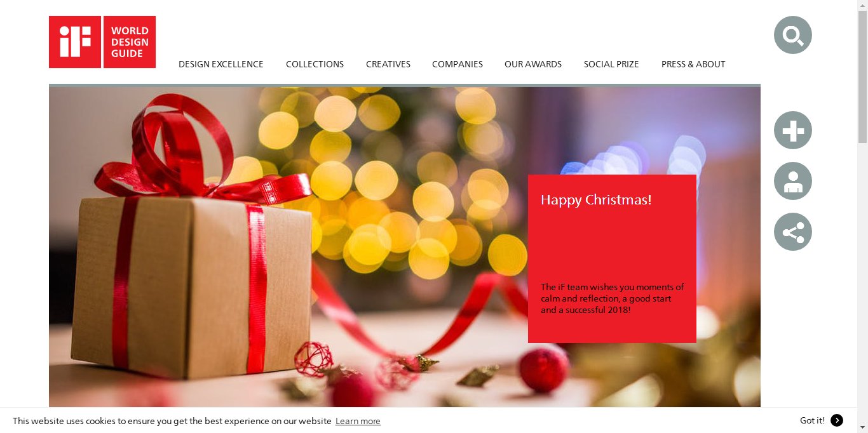
Task: Click the iF World Design Guide logo
Action: tap(102, 42)
